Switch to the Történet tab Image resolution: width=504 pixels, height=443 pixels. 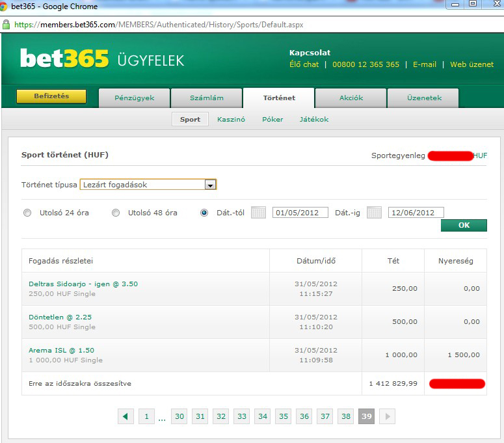pos(279,98)
